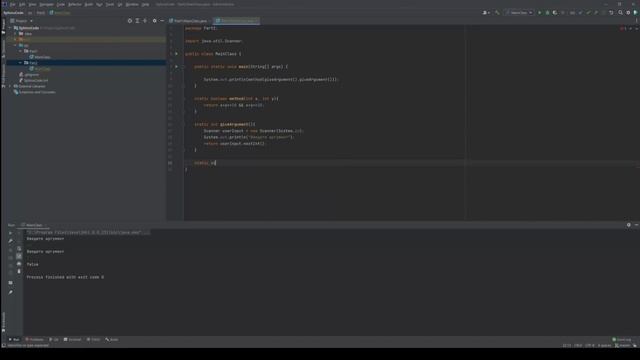Hide the Project panel with minus icon
This screenshot has width=640, height=360.
[162, 21]
